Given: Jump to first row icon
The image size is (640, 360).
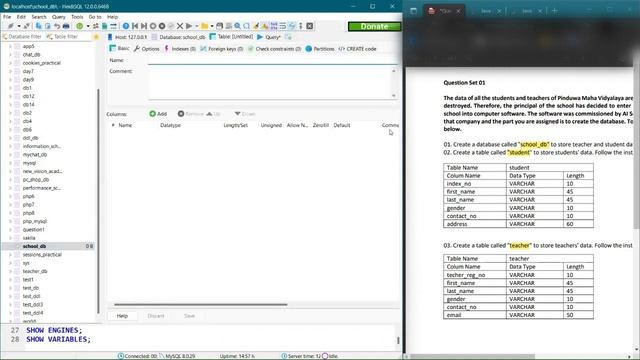Looking at the screenshot, I should [x=135, y=26].
